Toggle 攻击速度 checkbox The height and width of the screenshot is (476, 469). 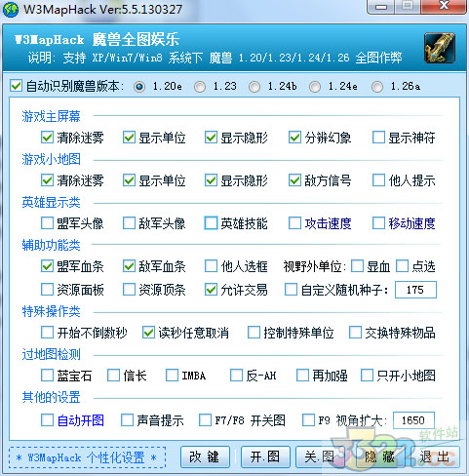tap(294, 223)
